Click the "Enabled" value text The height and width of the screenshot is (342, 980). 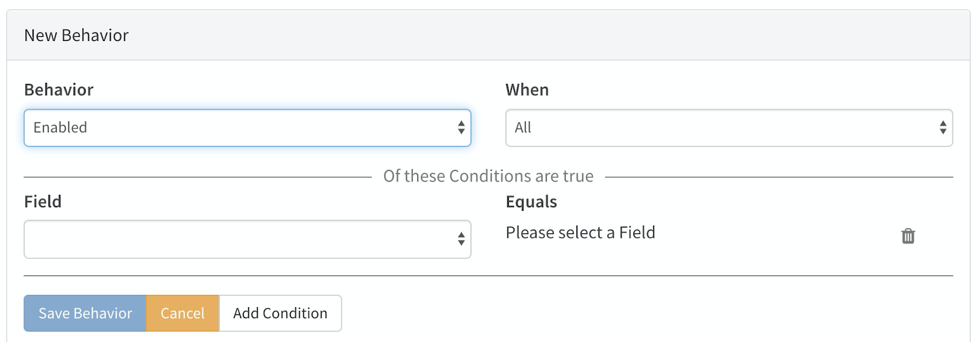pyautogui.click(x=60, y=127)
